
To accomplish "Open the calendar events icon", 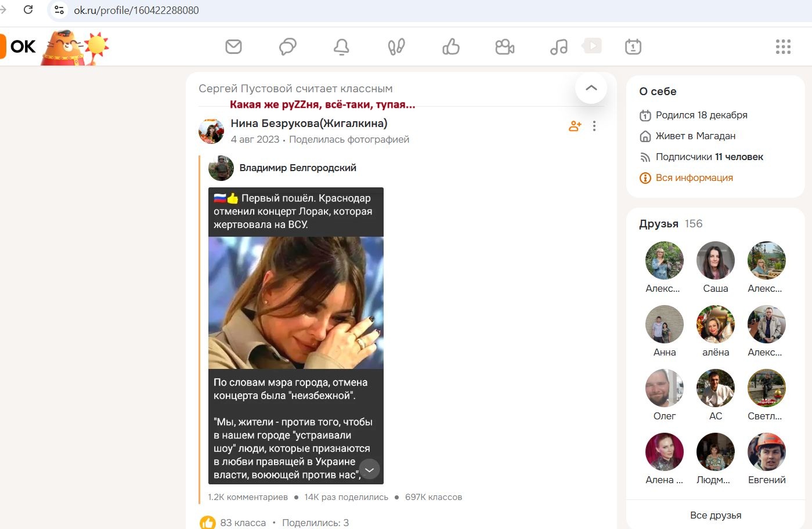I will coord(633,46).
